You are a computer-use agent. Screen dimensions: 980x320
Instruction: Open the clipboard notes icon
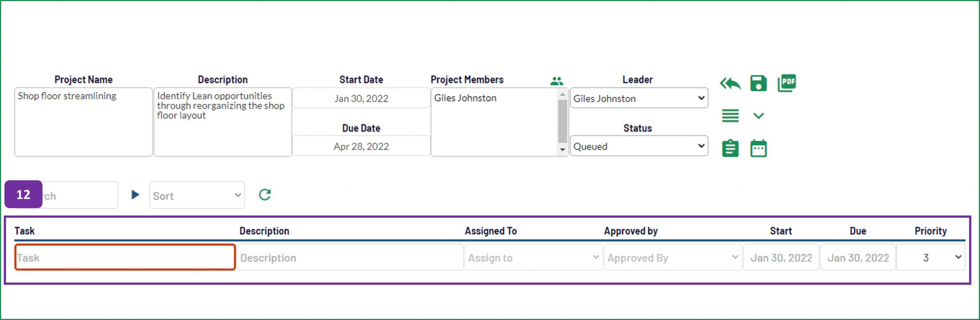730,148
